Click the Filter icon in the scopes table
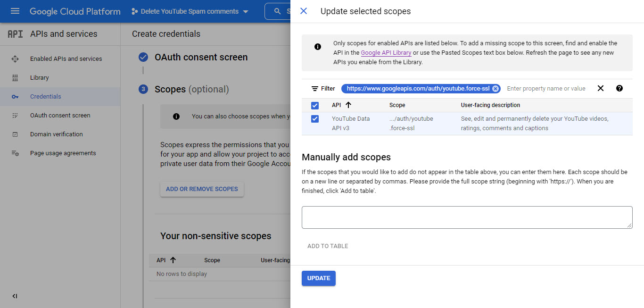Screen dimensions: 644x308 (315, 89)
